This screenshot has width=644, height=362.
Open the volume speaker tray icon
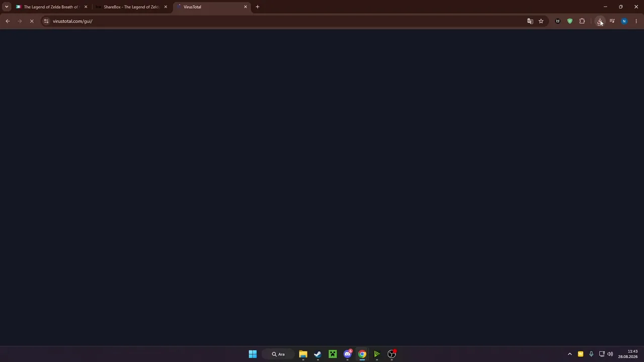pos(610,354)
